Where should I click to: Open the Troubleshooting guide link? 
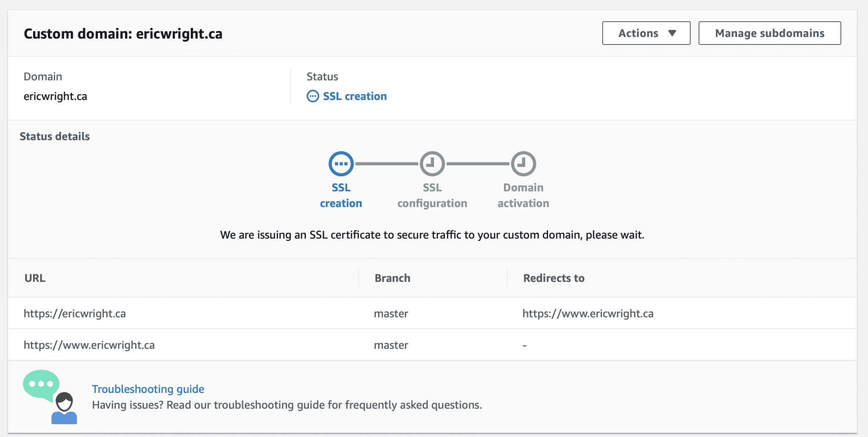(x=148, y=389)
